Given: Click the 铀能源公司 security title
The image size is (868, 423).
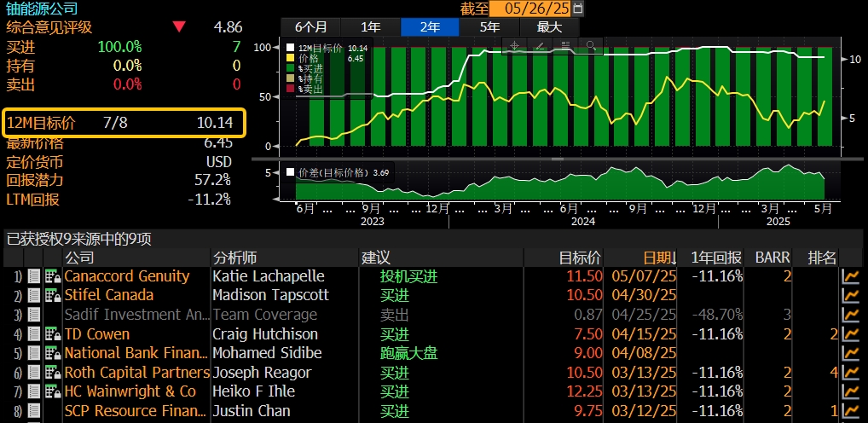Looking at the screenshot, I should click(x=42, y=9).
